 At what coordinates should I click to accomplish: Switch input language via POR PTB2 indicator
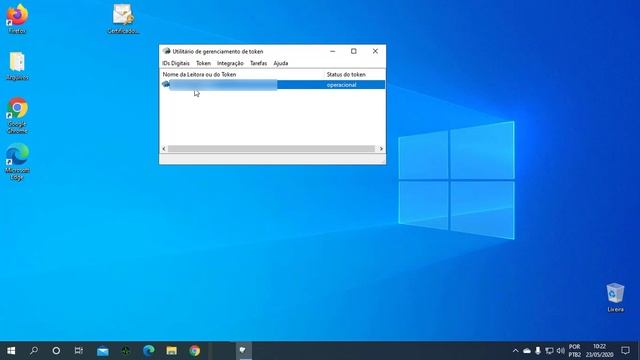[575, 351]
